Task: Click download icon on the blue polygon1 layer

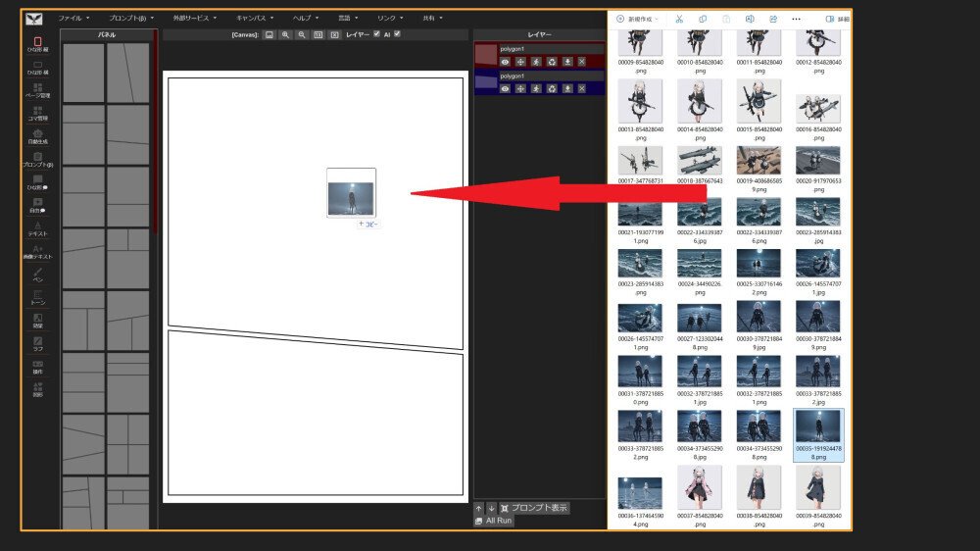Action: pyautogui.click(x=566, y=89)
